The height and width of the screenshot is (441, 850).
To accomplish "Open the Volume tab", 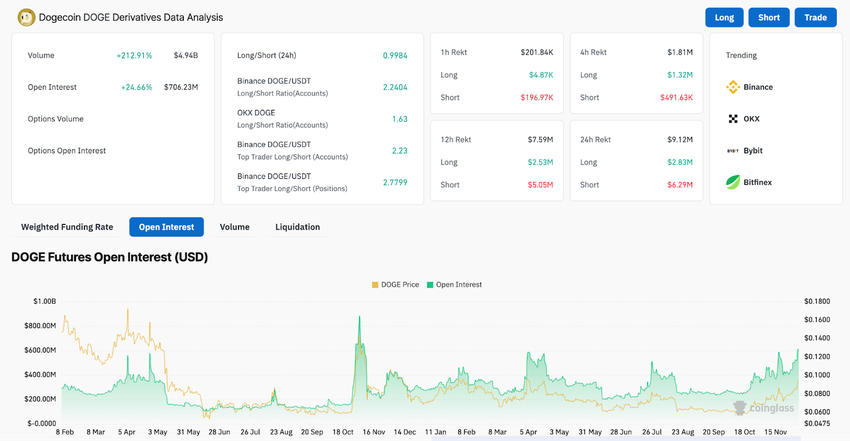I will point(235,227).
